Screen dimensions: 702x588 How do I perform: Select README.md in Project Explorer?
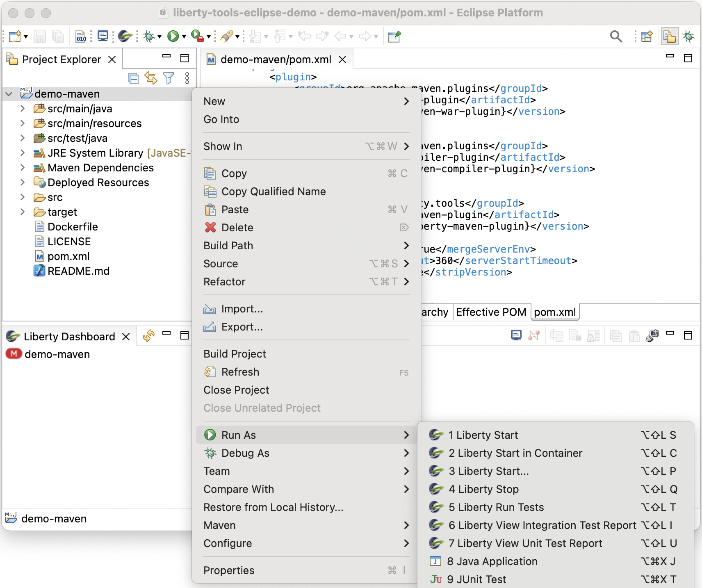78,271
